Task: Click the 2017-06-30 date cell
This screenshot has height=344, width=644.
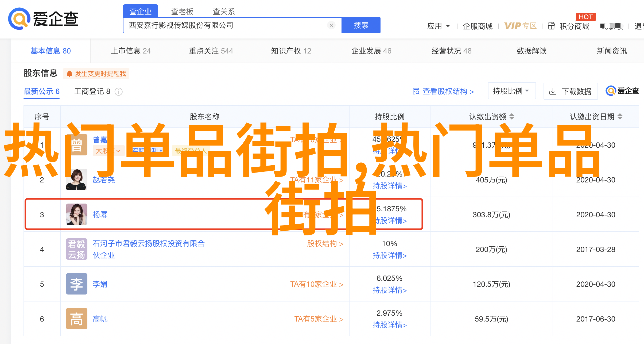Action: (x=596, y=319)
